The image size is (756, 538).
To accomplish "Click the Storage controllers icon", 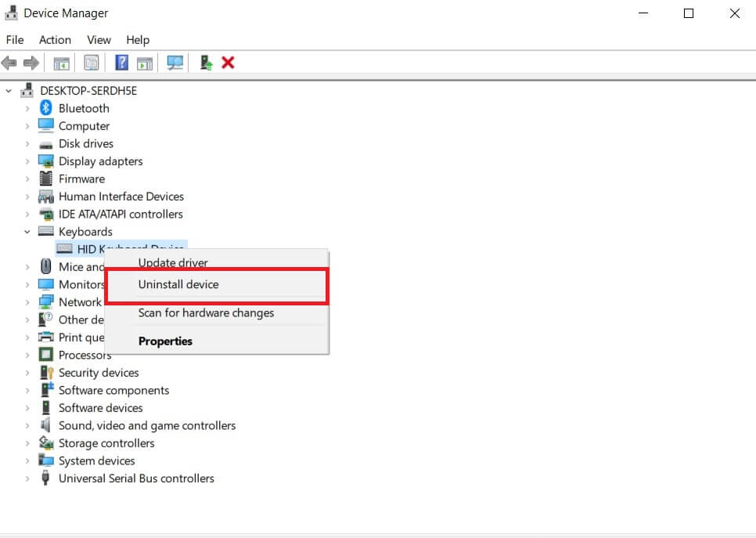I will coord(46,442).
